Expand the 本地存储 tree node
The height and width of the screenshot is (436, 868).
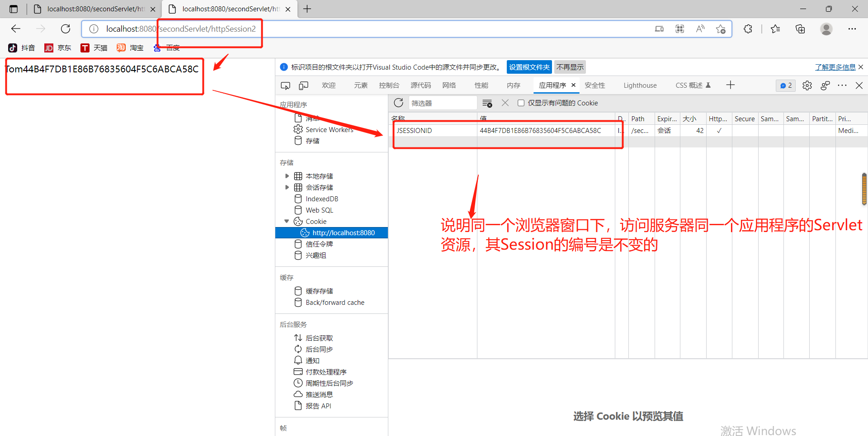click(287, 176)
